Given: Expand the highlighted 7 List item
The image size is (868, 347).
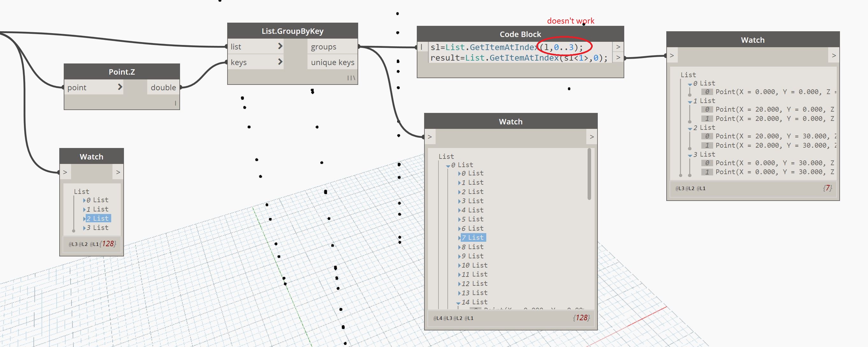Looking at the screenshot, I should coord(459,238).
